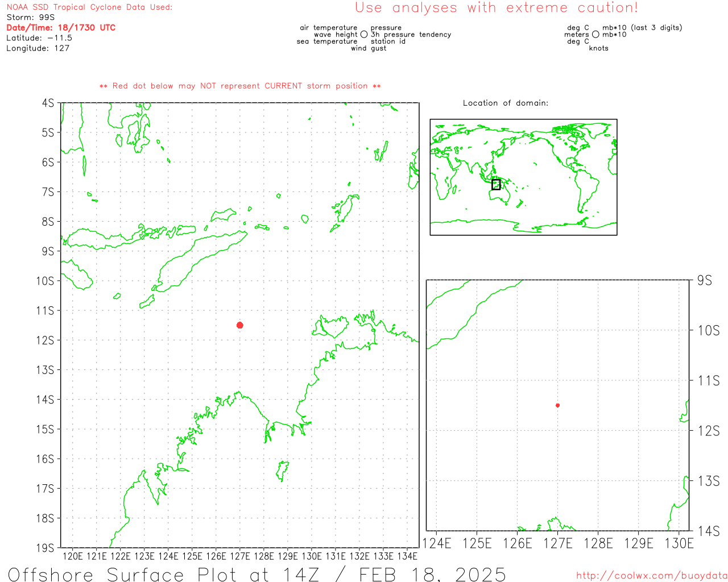The height and width of the screenshot is (582, 728).
Task: Click the '15S' latitude label on main map
Action: 45,429
